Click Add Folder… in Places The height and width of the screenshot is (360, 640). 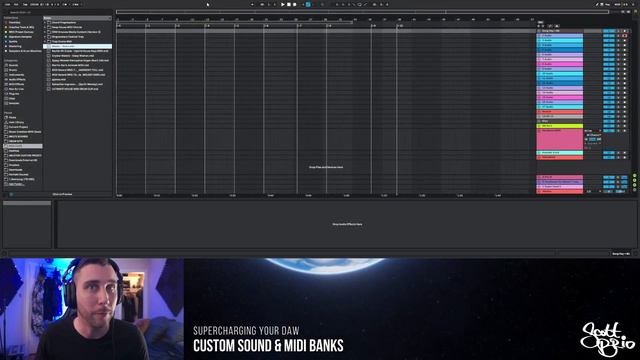click(x=16, y=184)
